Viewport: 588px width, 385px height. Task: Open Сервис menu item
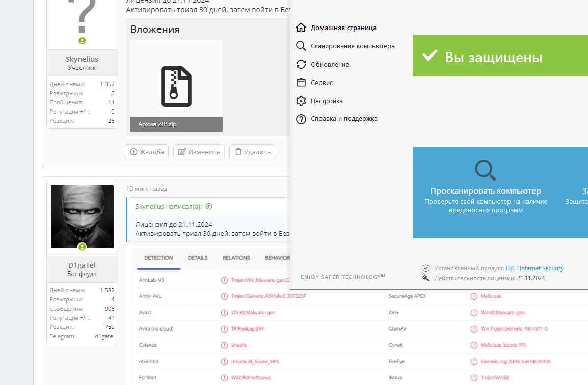point(322,83)
